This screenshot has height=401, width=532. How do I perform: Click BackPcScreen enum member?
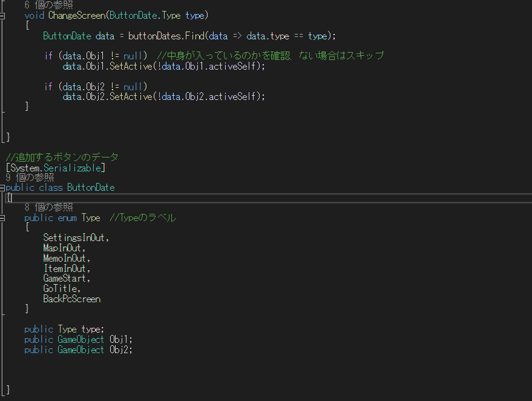71,299
